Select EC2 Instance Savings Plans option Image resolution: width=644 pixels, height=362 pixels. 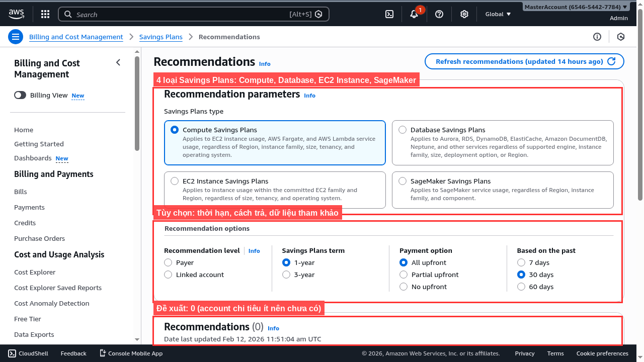(175, 181)
